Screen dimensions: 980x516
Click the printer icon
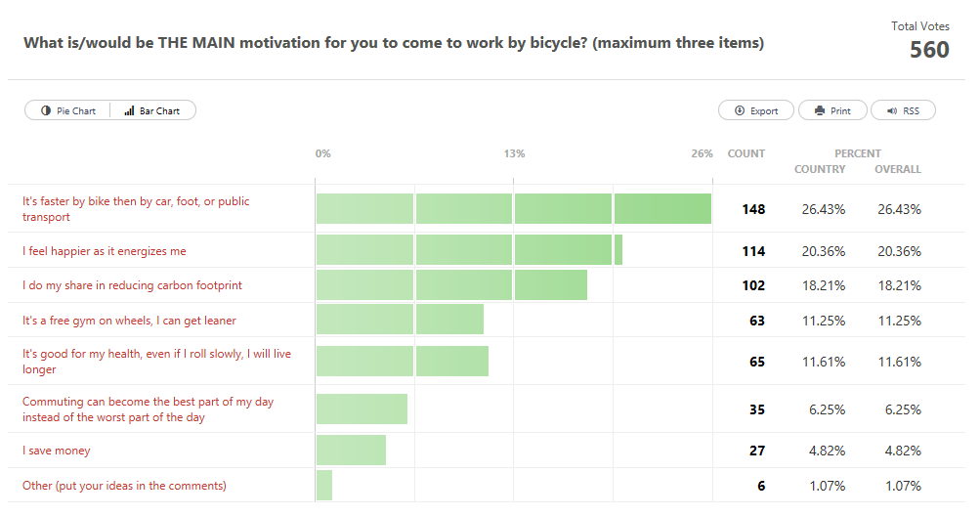[819, 111]
